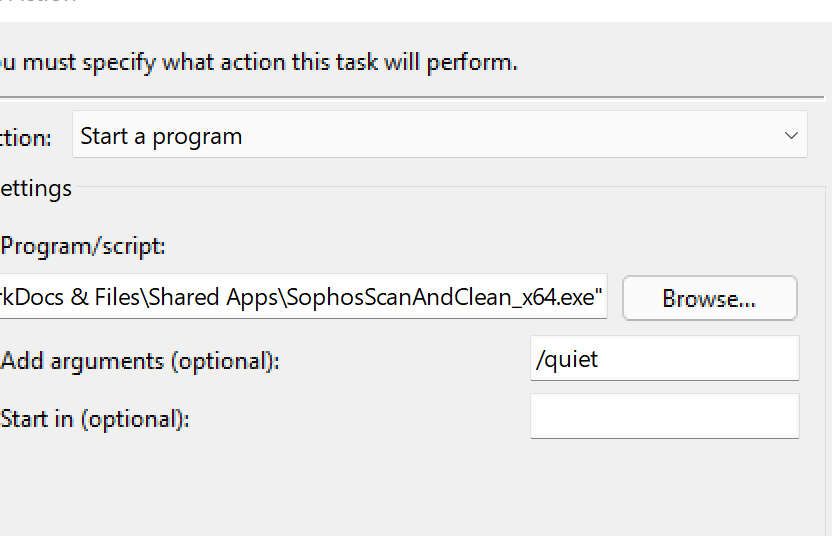Screen dimensions: 832x536
Task: Click the Browse... button
Action: click(x=709, y=298)
